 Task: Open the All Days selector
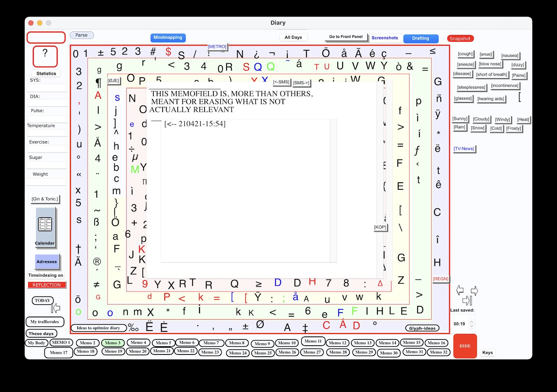(293, 38)
